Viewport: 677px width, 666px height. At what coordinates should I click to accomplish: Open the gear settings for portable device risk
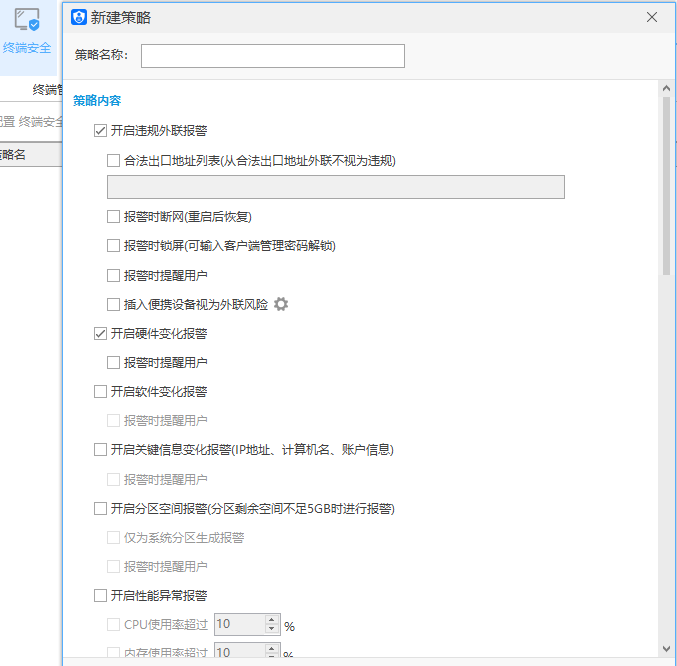point(281,304)
